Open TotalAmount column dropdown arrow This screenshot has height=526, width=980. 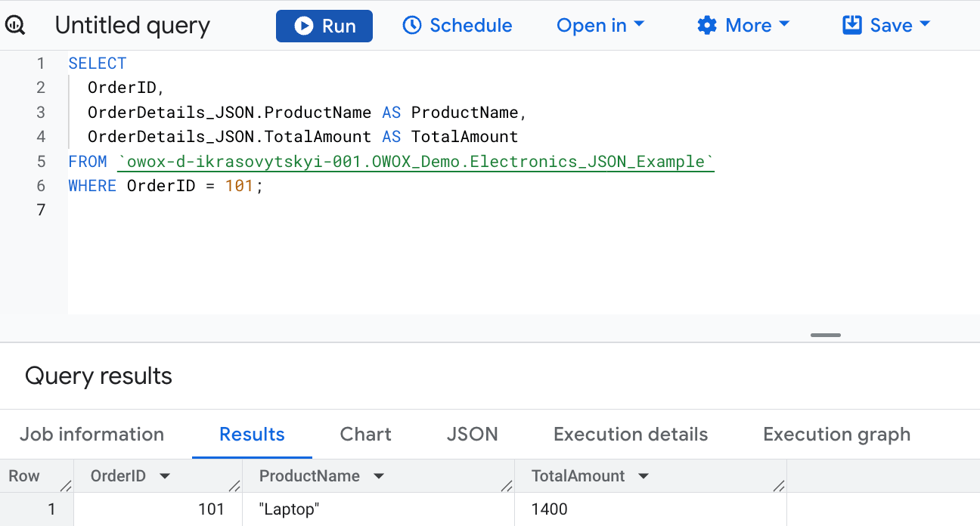point(644,476)
